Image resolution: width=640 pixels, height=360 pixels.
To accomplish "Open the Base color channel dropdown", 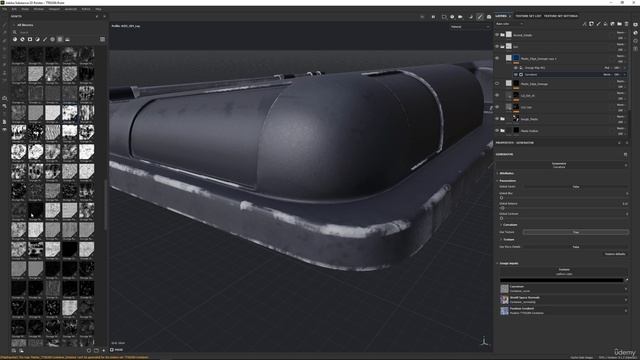I will click(x=509, y=24).
